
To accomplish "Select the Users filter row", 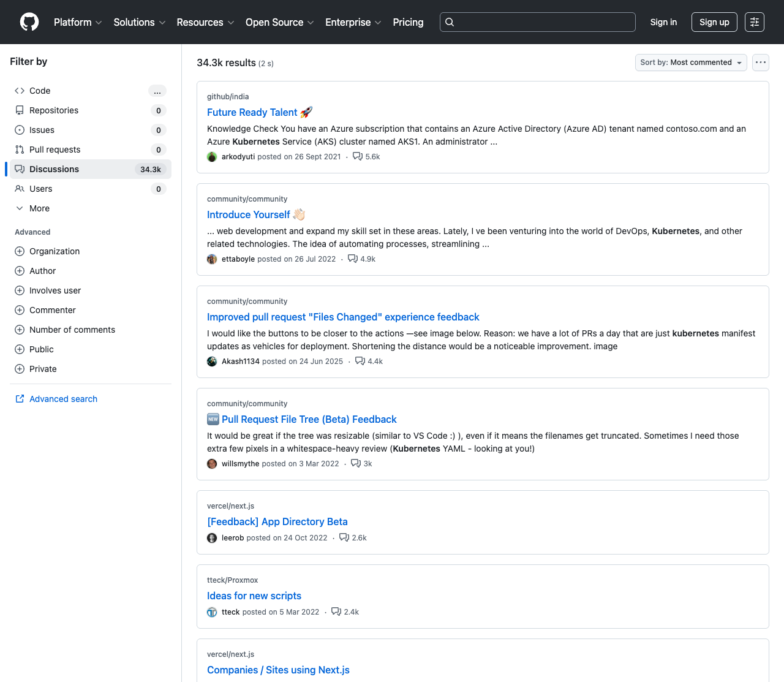I will click(91, 189).
